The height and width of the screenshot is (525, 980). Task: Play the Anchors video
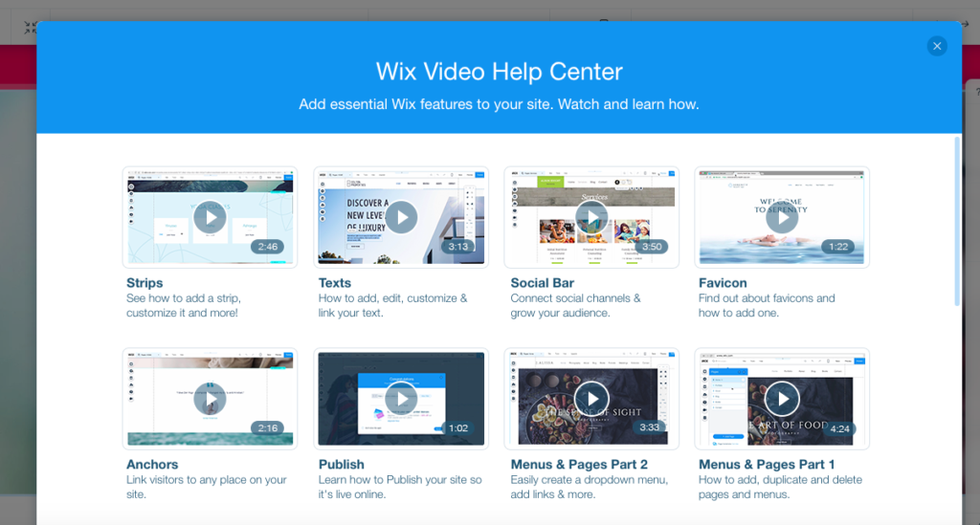point(210,399)
